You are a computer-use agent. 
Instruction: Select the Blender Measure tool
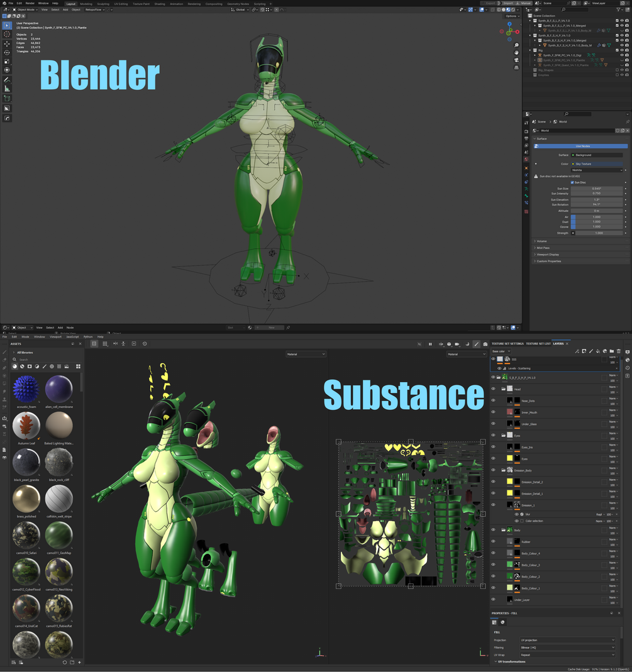pos(7,89)
